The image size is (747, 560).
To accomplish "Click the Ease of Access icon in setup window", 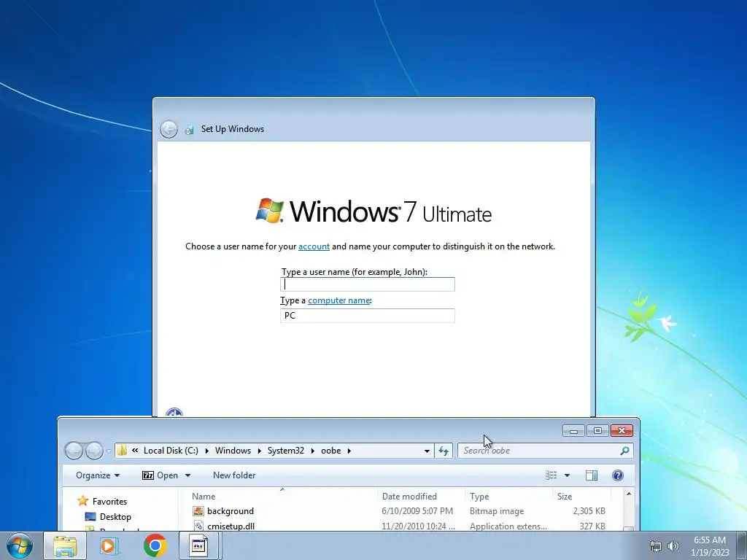I will tap(174, 413).
